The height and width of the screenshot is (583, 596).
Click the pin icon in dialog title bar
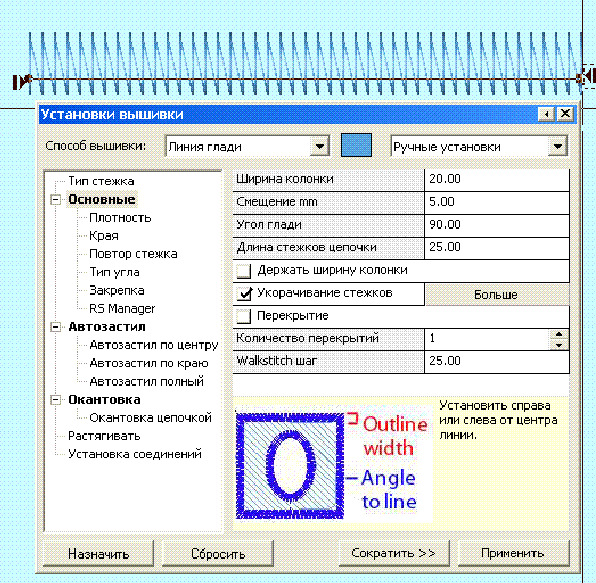pos(546,114)
